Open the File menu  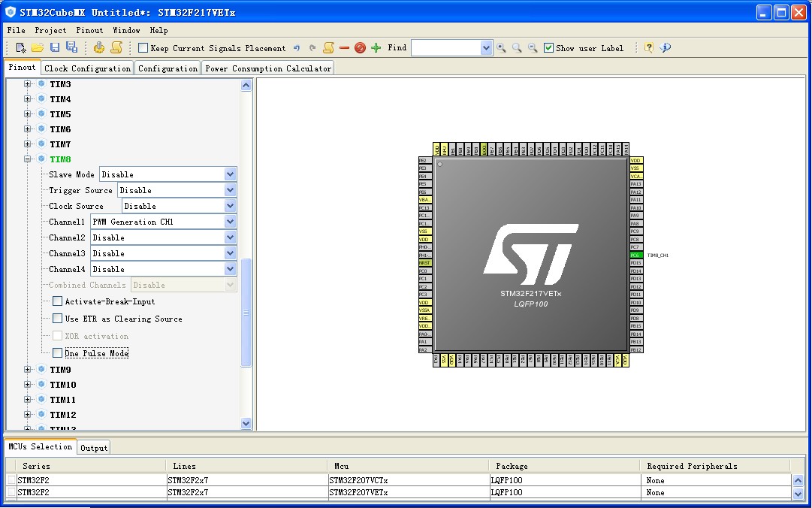[16, 30]
